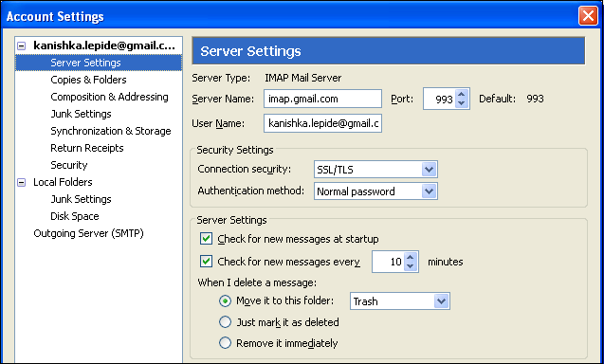The height and width of the screenshot is (364, 604).
Task: Open Copies & Folders settings
Action: [x=88, y=80]
